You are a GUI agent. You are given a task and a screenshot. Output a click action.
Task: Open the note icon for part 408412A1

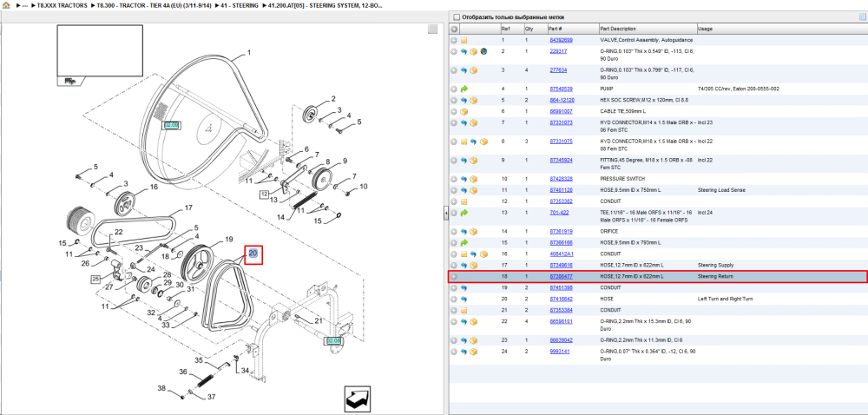(x=464, y=254)
